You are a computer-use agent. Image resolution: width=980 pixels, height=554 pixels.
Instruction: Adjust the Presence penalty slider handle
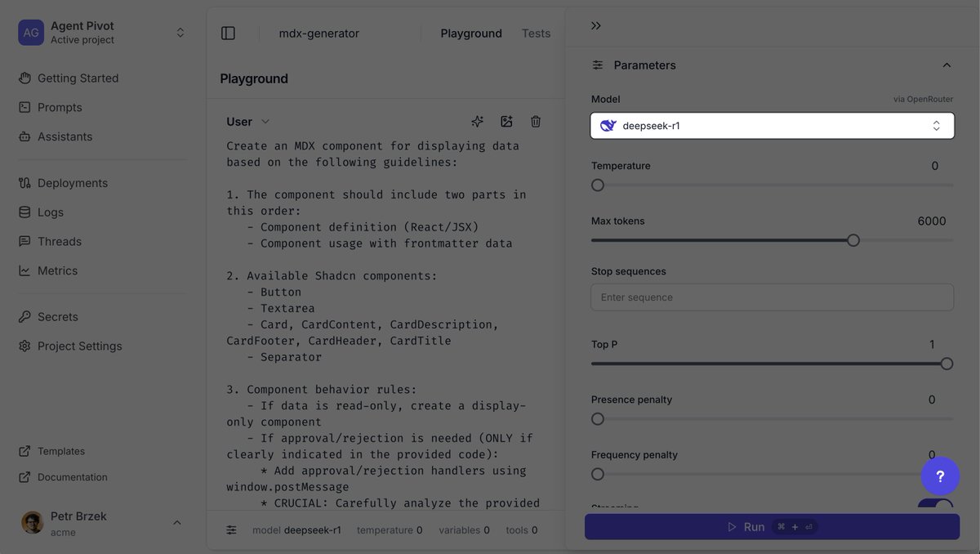[x=598, y=419]
